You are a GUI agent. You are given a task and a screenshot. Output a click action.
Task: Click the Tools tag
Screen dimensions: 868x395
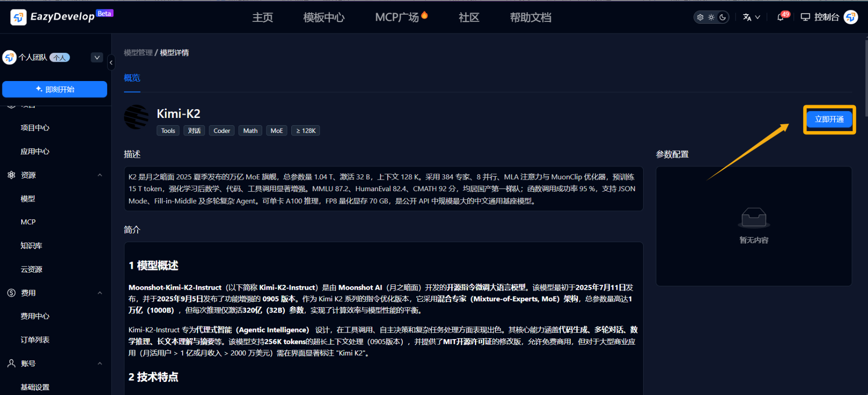[168, 131]
